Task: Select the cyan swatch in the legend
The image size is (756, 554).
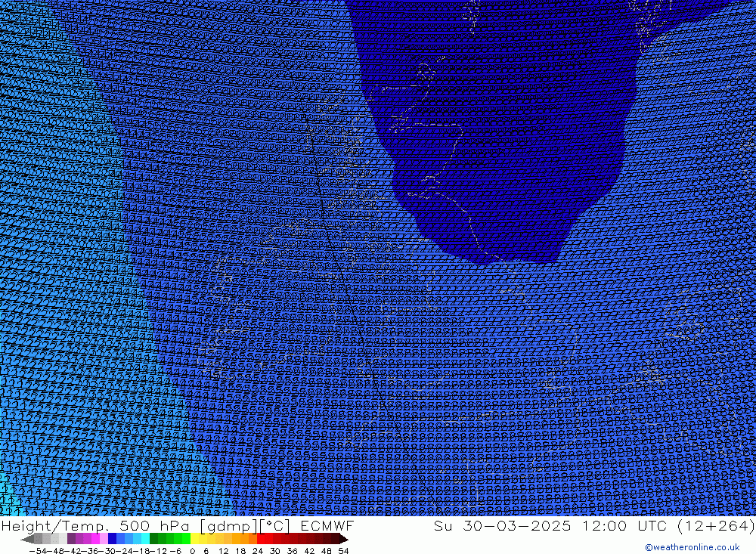Action: point(145,539)
